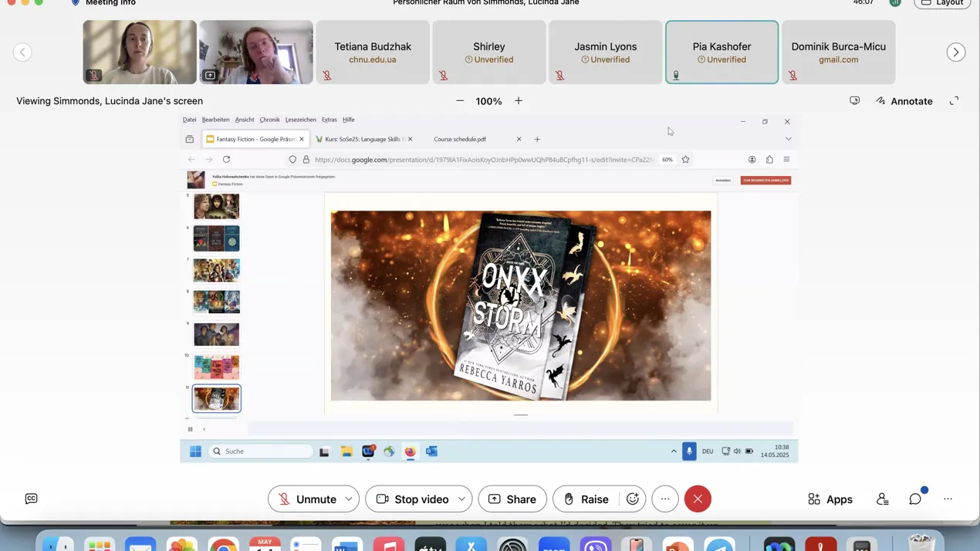Viewport: 980px width, 551px height.
Task: Show hidden icons in the Windows system tray
Action: [x=674, y=451]
